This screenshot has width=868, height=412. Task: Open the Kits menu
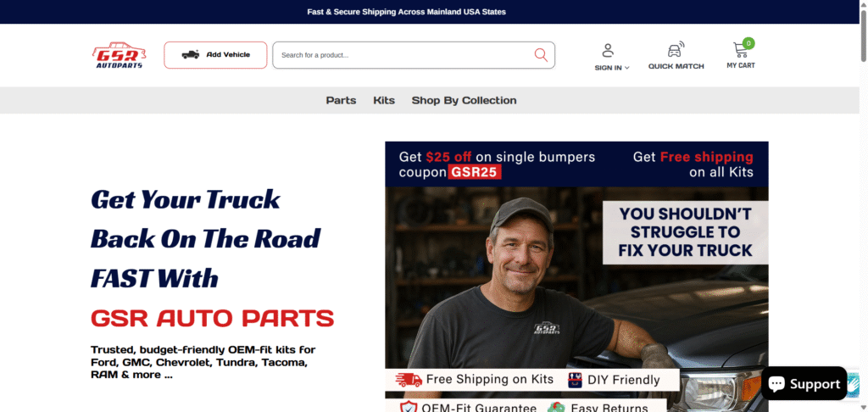pos(384,100)
